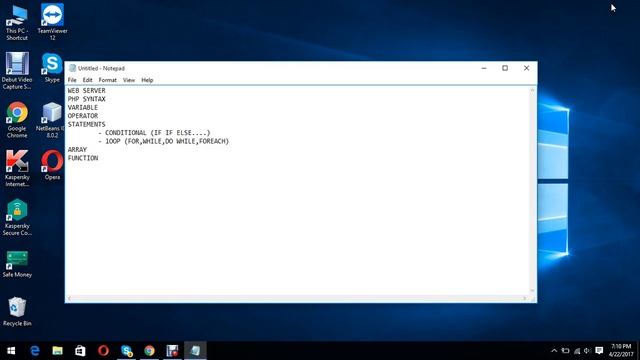640x360 pixels.
Task: Select the NetBeans IDE desktop icon
Action: (51, 120)
